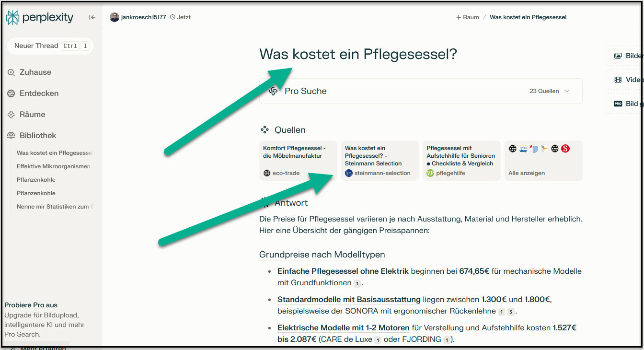The width and height of the screenshot is (644, 350).
Task: Open steinmann-selection source card
Action: coord(380,161)
